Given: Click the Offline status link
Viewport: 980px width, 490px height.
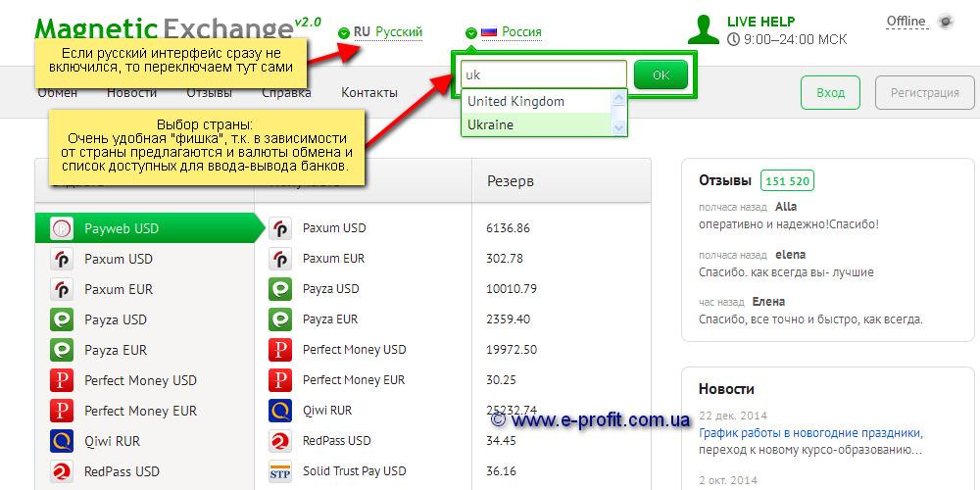Looking at the screenshot, I should 906,22.
